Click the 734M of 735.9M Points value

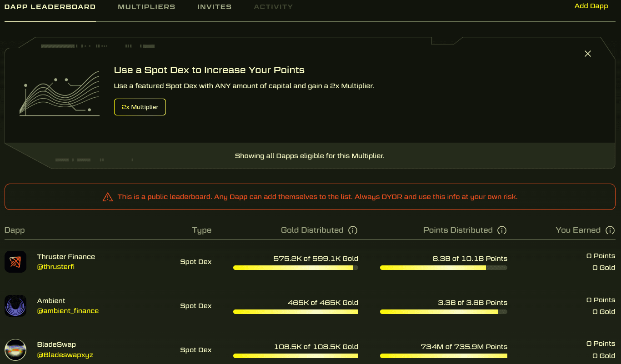tap(464, 347)
